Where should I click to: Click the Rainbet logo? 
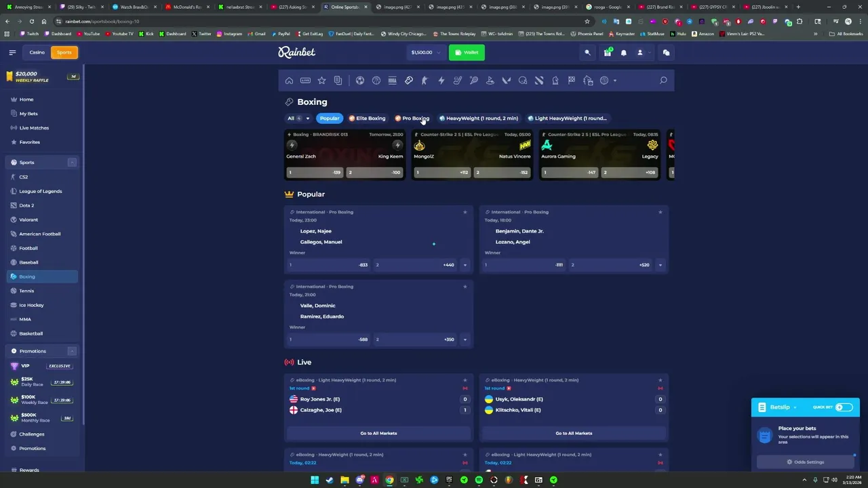pyautogui.click(x=296, y=52)
